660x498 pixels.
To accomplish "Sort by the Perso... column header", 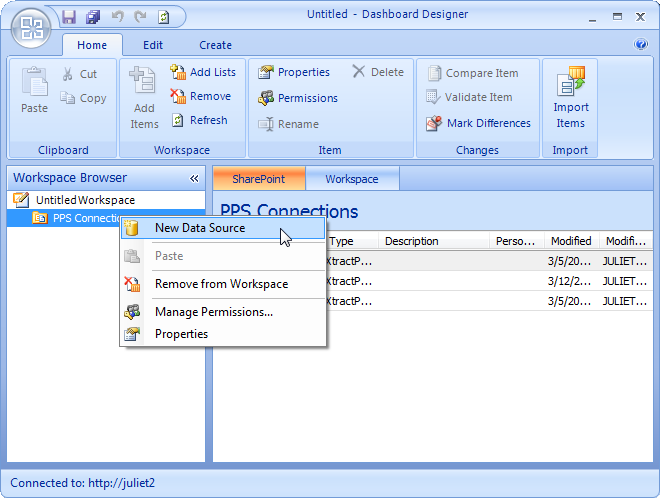I will [516, 241].
